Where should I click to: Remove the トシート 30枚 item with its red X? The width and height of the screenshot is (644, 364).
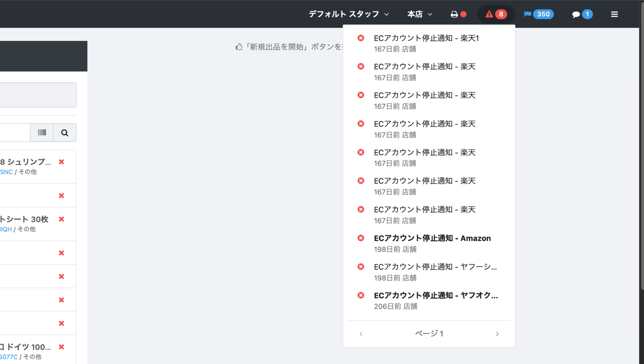pyautogui.click(x=61, y=219)
